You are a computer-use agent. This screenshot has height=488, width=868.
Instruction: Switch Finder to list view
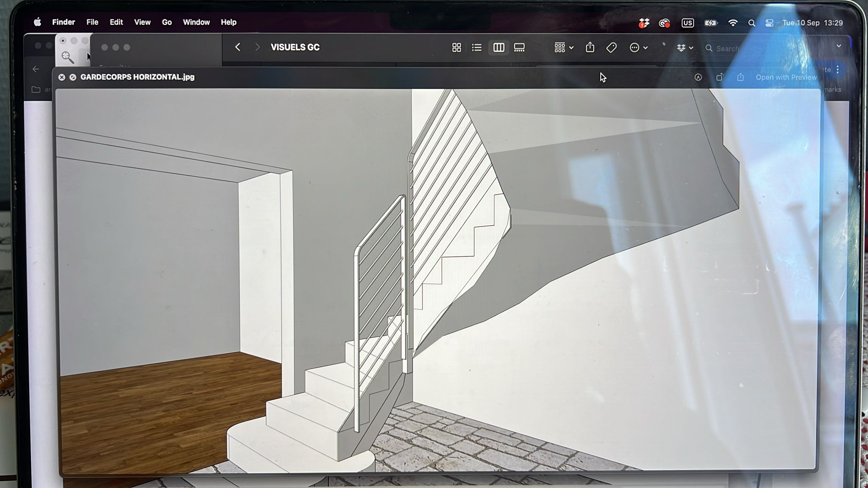[x=477, y=47]
